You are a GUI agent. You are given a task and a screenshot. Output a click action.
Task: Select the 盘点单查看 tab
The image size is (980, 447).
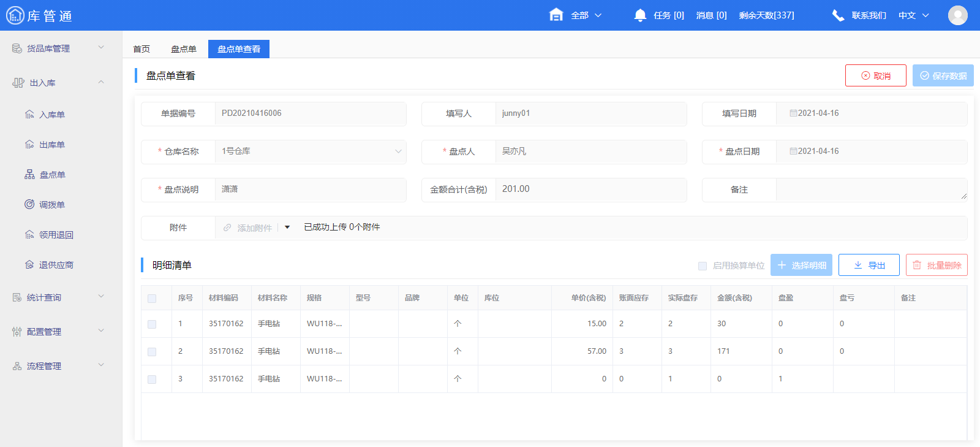click(x=239, y=49)
